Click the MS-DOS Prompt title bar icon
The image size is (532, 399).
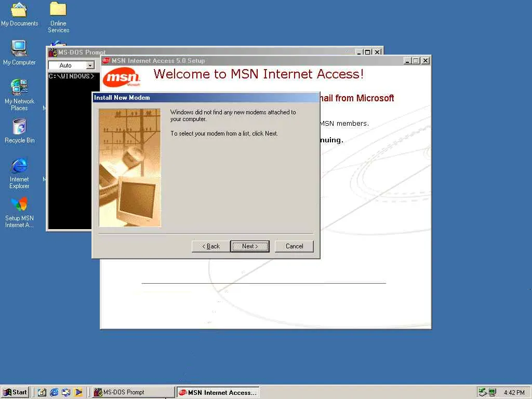(x=52, y=52)
